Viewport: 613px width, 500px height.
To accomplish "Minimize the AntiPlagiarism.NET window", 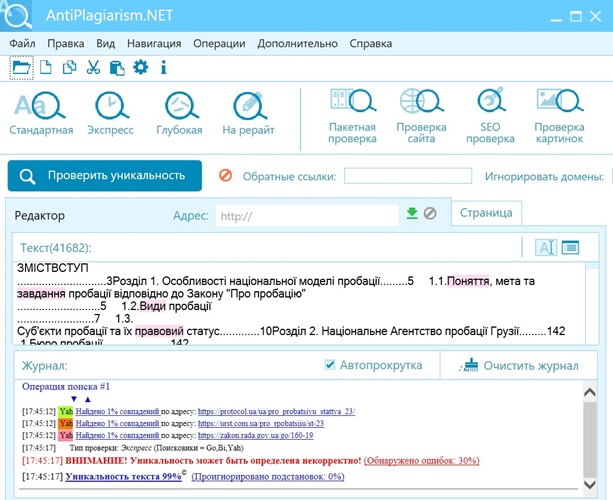I will (x=556, y=18).
